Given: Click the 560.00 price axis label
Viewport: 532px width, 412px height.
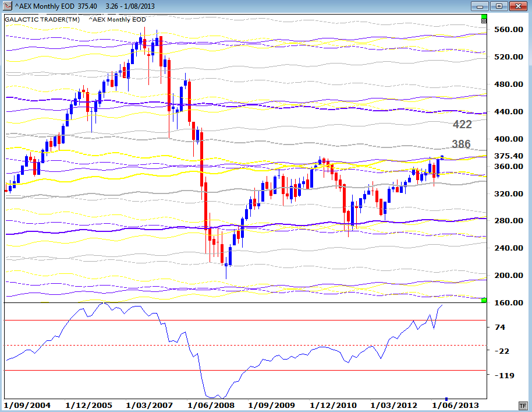Looking at the screenshot, I should click(509, 30).
